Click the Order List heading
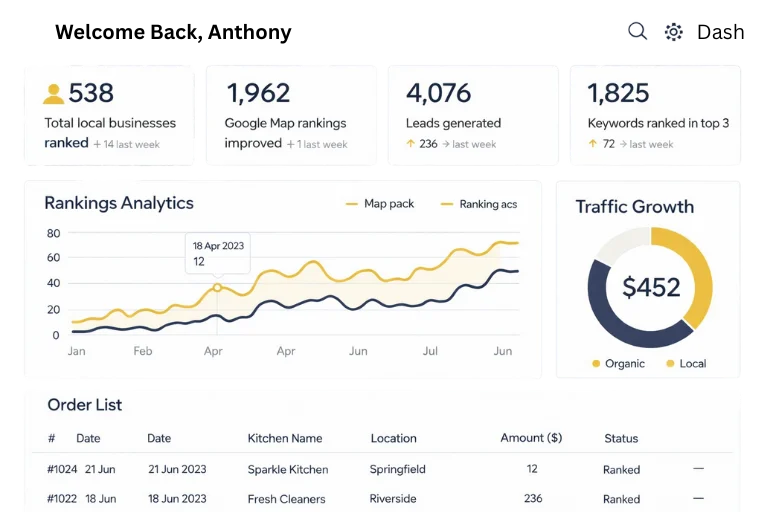 85,405
